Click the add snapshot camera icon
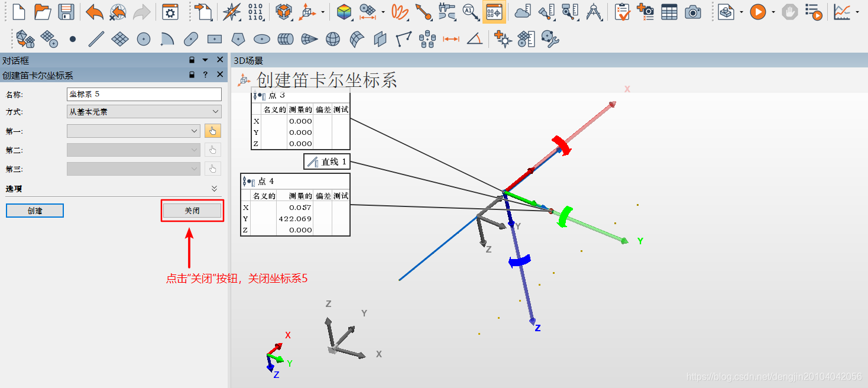 (646, 11)
